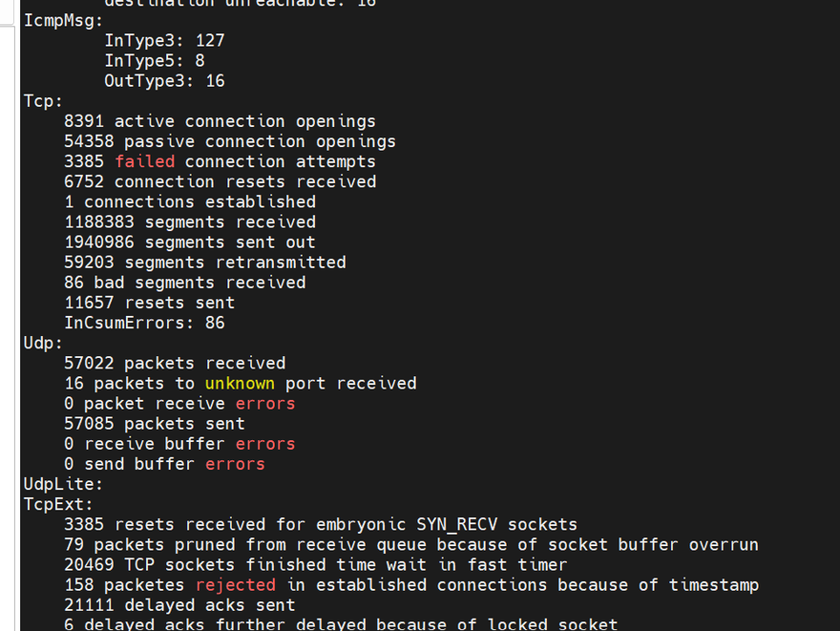
Task: Click the "59203 segments retransmitted" line
Action: coord(205,262)
